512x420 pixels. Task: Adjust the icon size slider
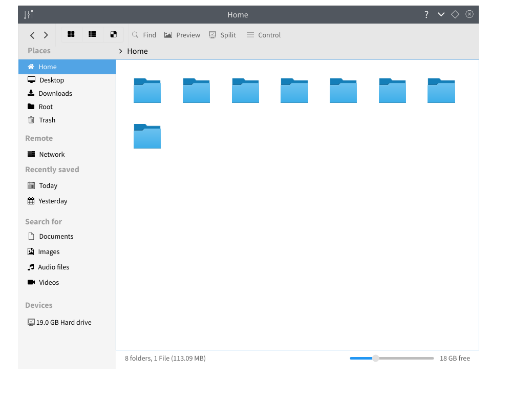click(x=376, y=359)
